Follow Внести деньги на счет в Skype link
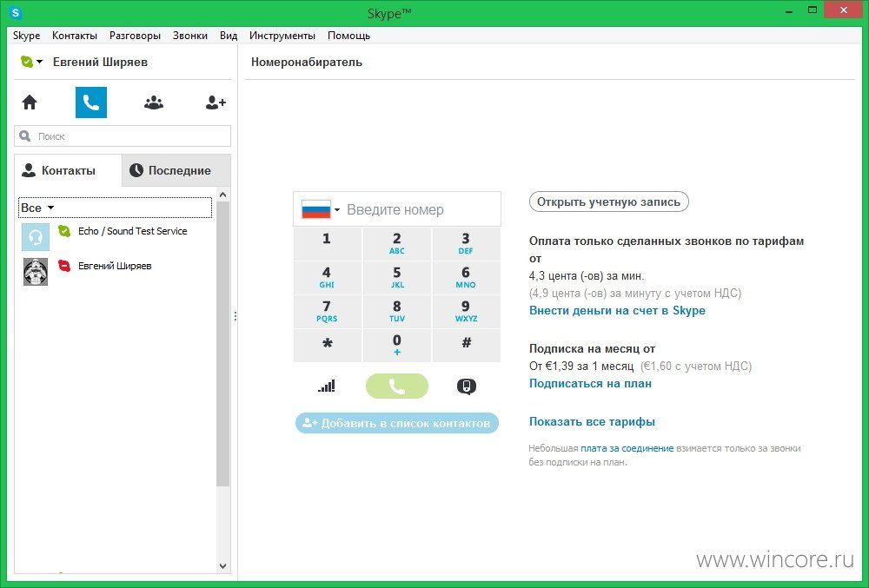869x588 pixels. click(x=617, y=310)
